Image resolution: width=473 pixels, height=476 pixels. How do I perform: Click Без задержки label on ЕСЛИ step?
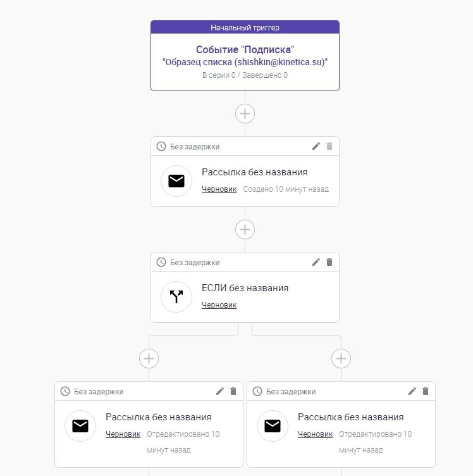click(x=195, y=262)
